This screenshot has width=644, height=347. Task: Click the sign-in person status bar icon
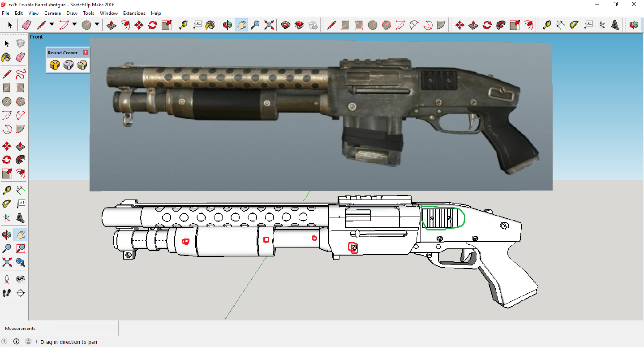[x=28, y=342]
